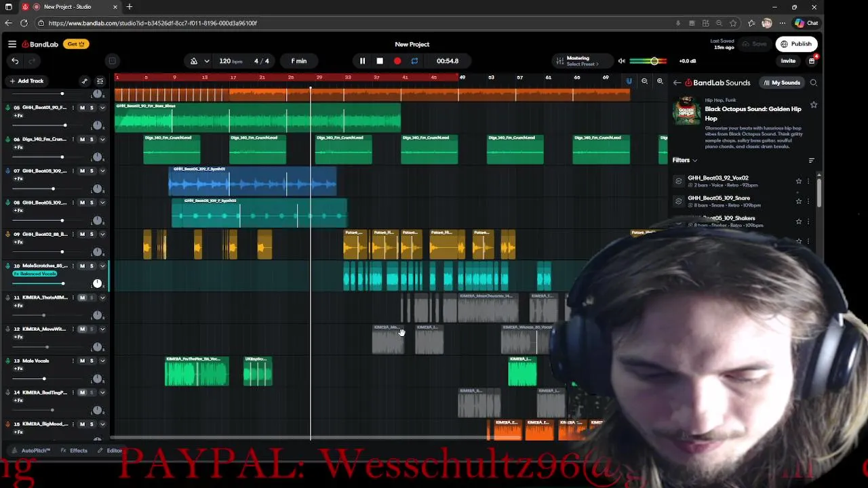Image resolution: width=868 pixels, height=488 pixels.
Task: Unmute track 11 KIMERA_ThatsAllM
Action: [x=82, y=298]
